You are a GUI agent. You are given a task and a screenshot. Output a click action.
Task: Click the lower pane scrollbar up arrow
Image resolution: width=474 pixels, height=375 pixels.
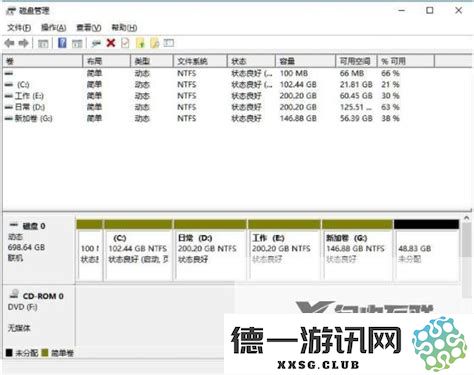(467, 218)
